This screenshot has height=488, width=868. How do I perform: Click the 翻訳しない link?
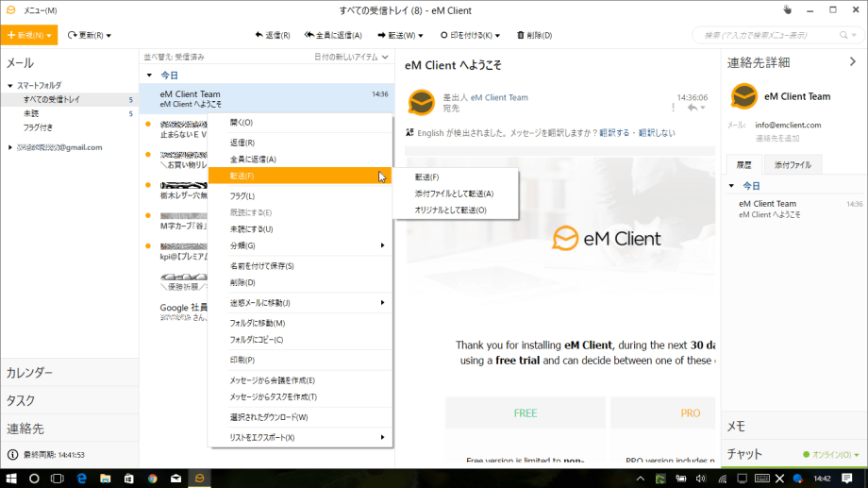(657, 132)
